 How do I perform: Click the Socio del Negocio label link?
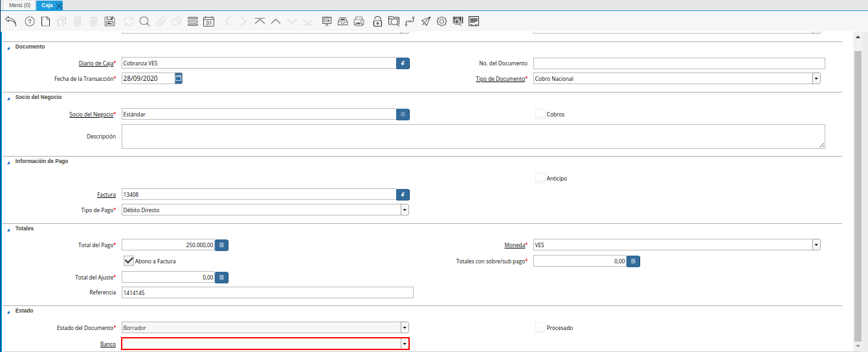click(91, 115)
